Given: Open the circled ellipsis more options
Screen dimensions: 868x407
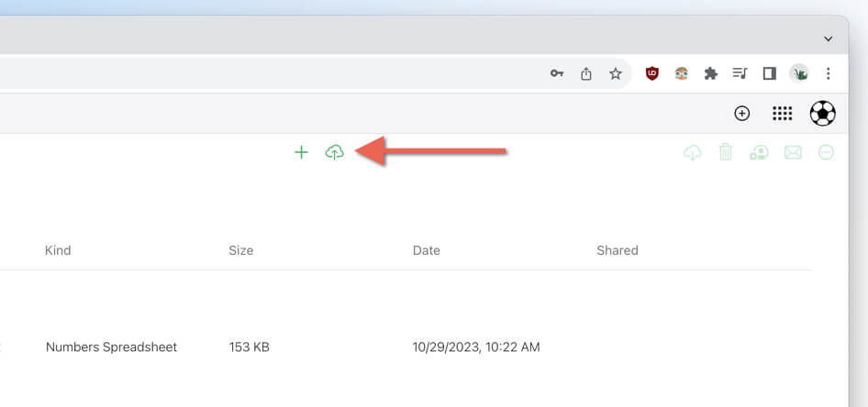Looking at the screenshot, I should [x=826, y=152].
